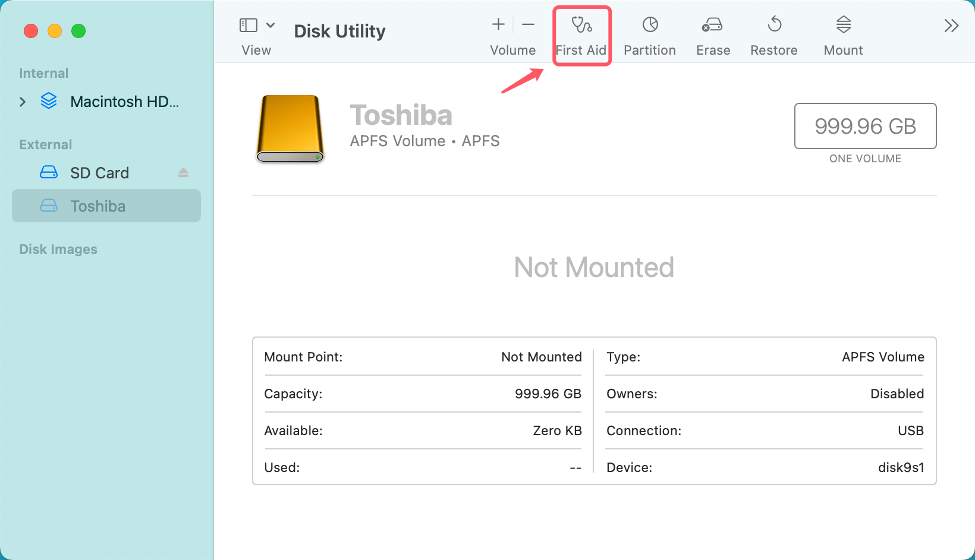975x560 pixels.
Task: Select SD Card in sidebar
Action: (x=99, y=173)
